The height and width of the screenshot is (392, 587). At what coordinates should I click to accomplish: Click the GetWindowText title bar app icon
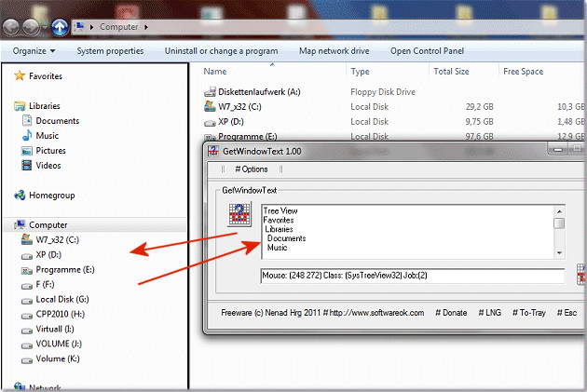click(x=213, y=151)
